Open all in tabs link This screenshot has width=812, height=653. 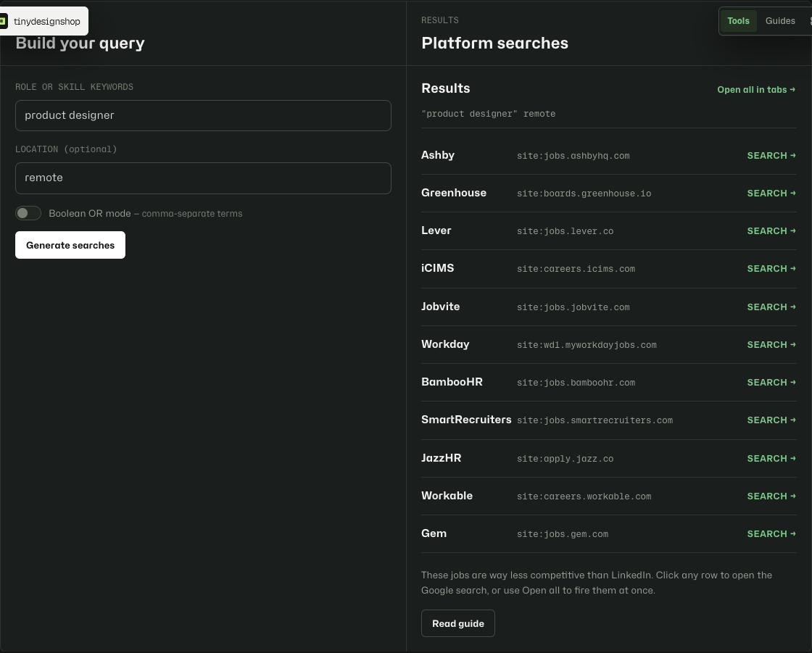click(x=756, y=90)
